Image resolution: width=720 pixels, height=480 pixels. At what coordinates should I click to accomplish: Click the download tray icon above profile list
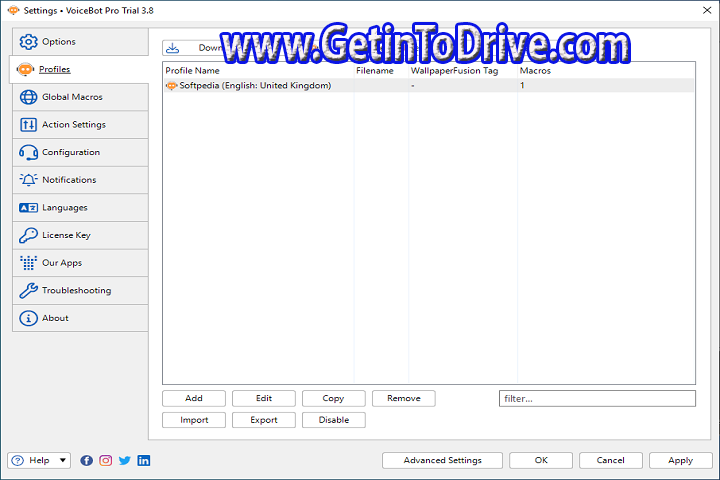click(x=173, y=48)
